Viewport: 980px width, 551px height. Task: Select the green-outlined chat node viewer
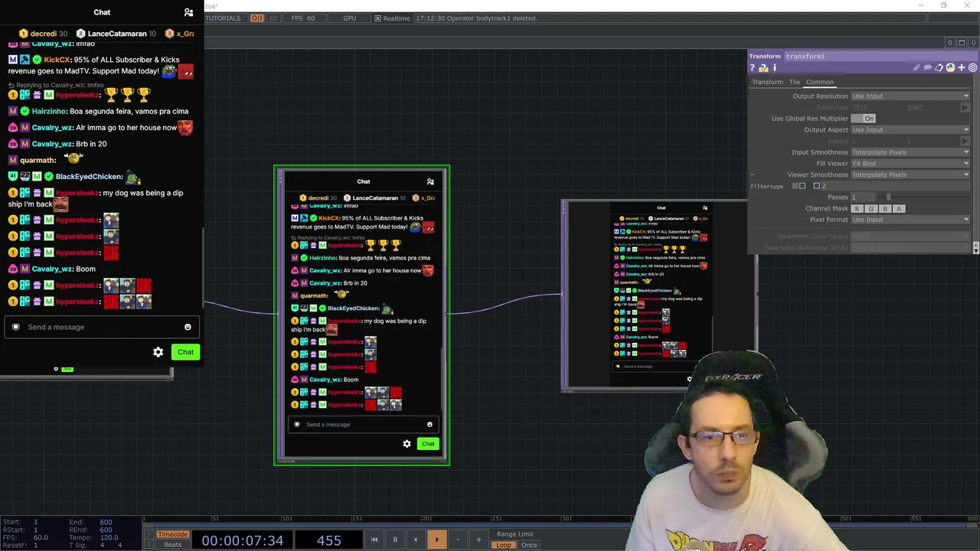[362, 315]
